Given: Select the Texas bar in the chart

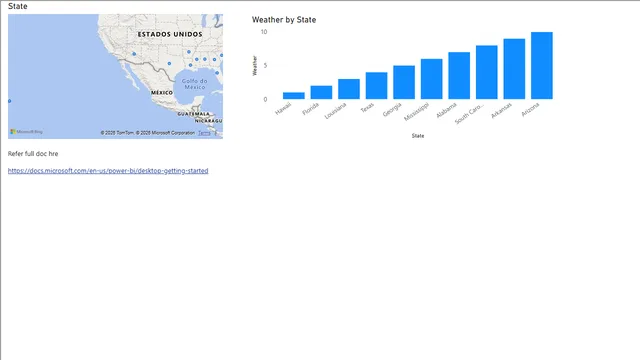Looking at the screenshot, I should [x=376, y=86].
